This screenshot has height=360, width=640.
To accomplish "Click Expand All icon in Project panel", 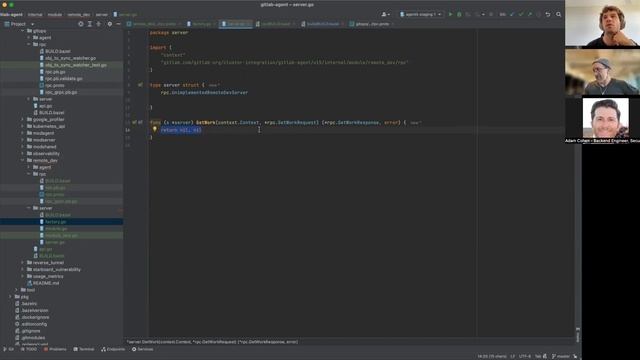I will (90, 24).
